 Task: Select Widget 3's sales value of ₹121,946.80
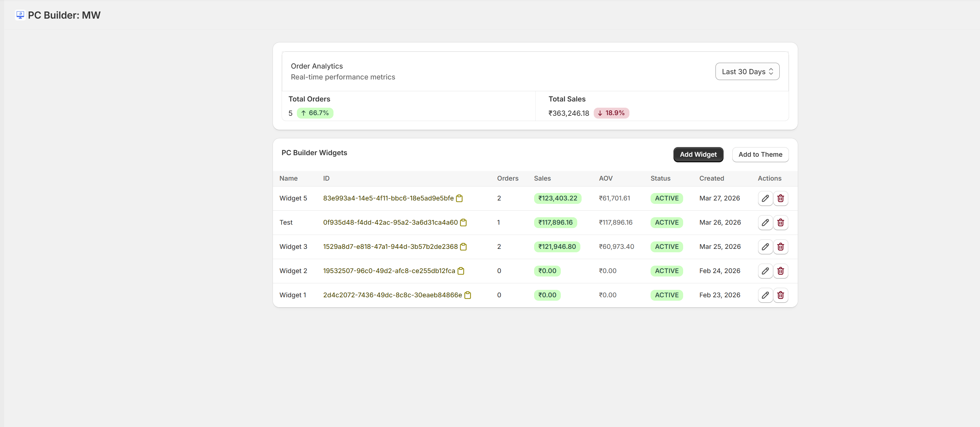pyautogui.click(x=556, y=247)
